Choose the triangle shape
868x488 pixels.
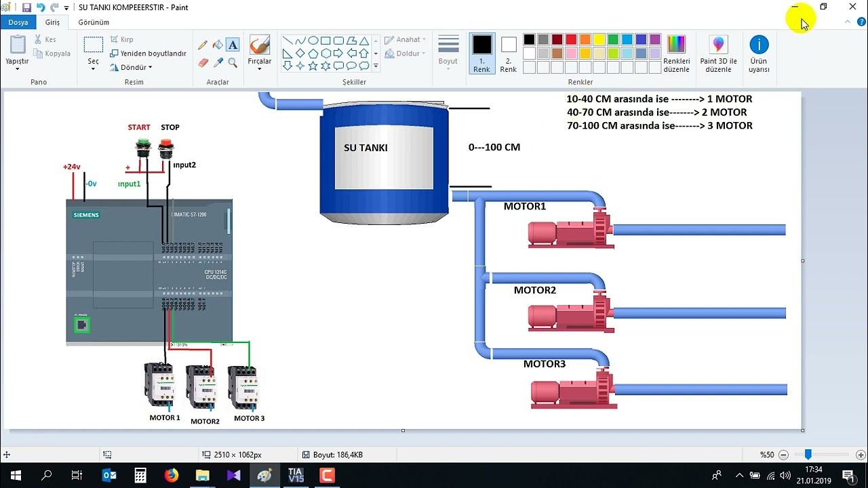click(364, 41)
